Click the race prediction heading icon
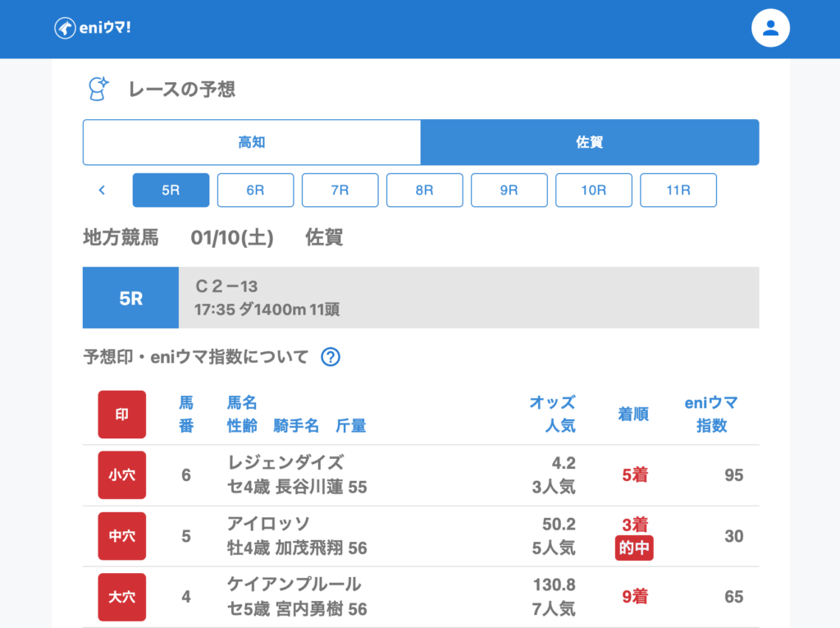Screen dimensions: 840x628 (x=98, y=89)
